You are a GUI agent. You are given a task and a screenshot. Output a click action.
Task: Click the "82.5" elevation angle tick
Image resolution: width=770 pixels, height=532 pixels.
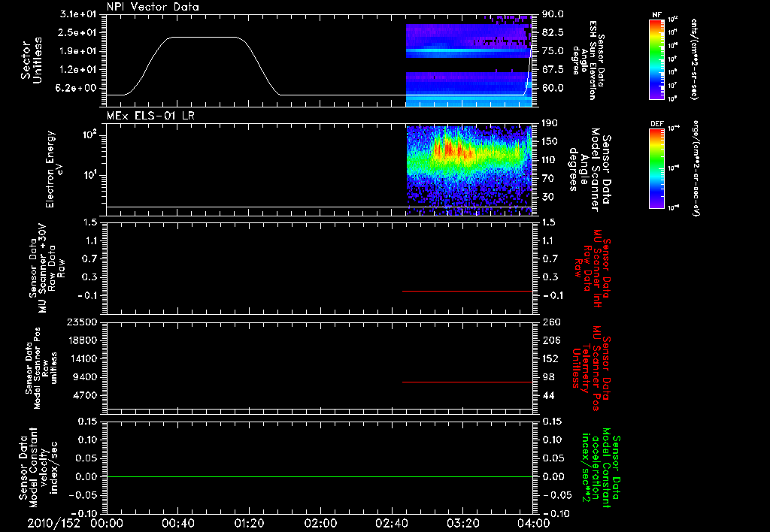[553, 32]
